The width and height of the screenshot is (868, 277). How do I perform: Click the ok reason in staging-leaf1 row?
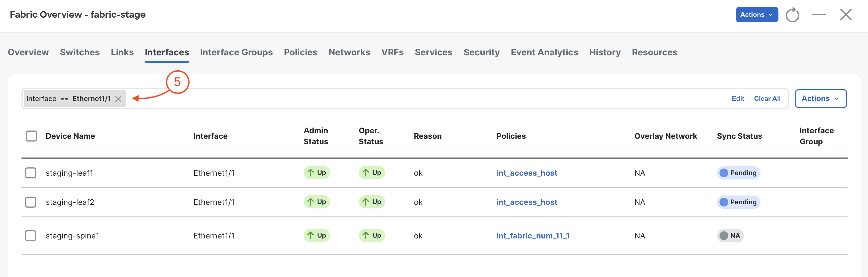[418, 173]
